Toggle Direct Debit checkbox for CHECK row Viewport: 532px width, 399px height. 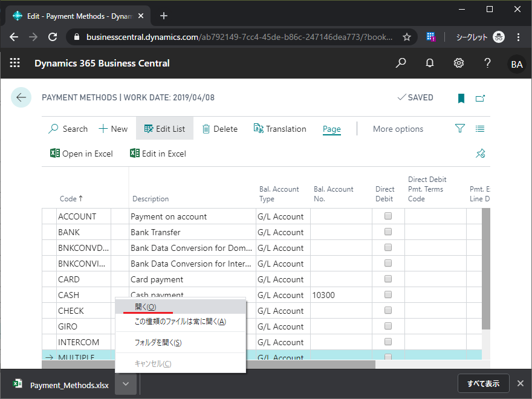[x=388, y=310]
